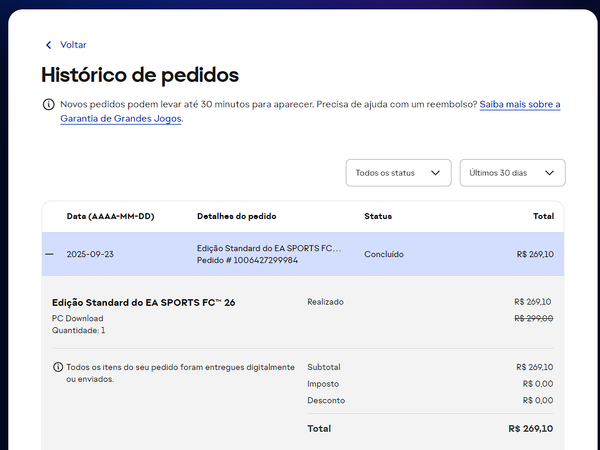The image size is (600, 450).
Task: Collapse the 2025-09-23 order row
Action: coord(49,254)
